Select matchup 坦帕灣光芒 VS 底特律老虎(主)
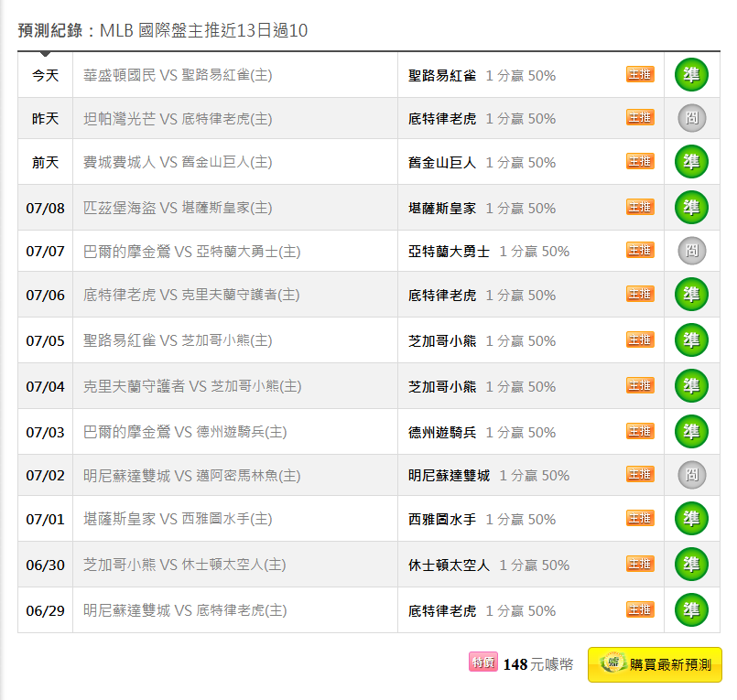The height and width of the screenshot is (700, 737). [178, 118]
